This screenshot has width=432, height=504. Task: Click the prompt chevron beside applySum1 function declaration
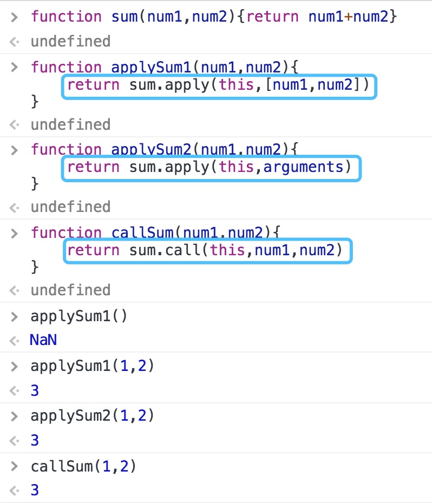[x=15, y=67]
